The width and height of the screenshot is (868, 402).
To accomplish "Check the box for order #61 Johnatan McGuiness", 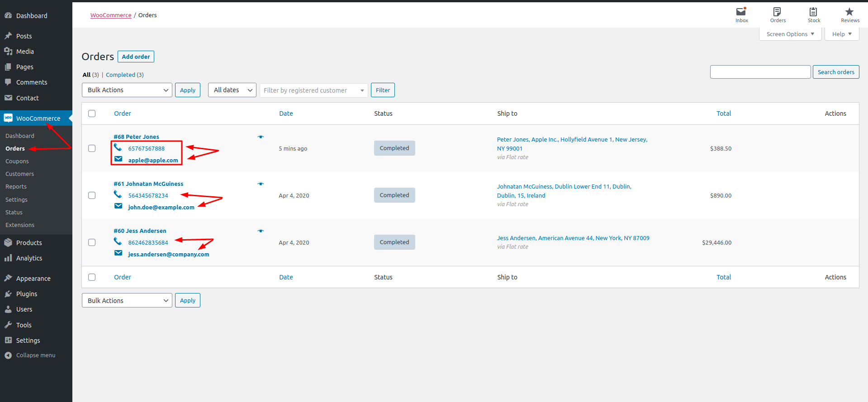I will pyautogui.click(x=92, y=195).
